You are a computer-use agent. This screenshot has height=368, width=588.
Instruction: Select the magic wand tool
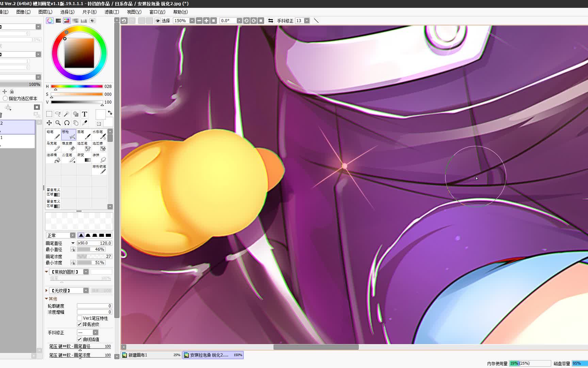(67, 114)
